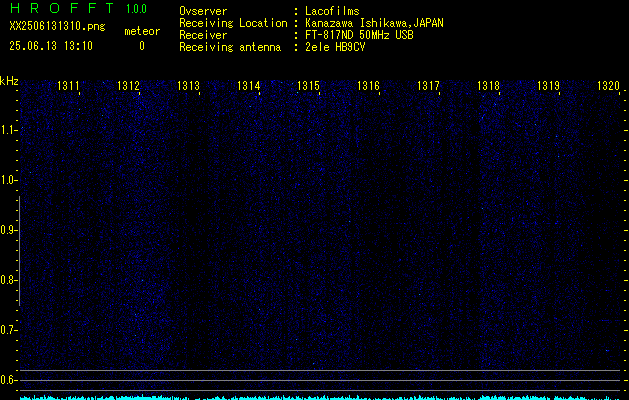Click the 1316 time axis marker

(368, 85)
